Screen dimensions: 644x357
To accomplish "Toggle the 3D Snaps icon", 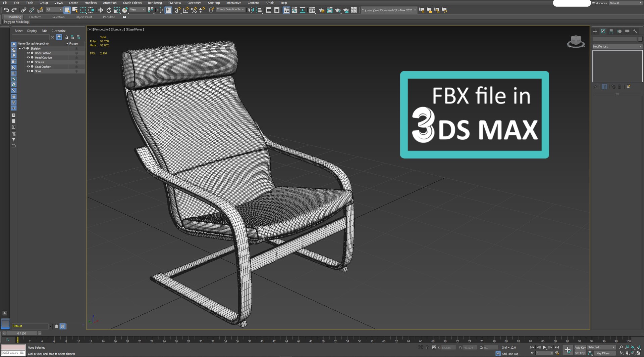I will (x=177, y=10).
